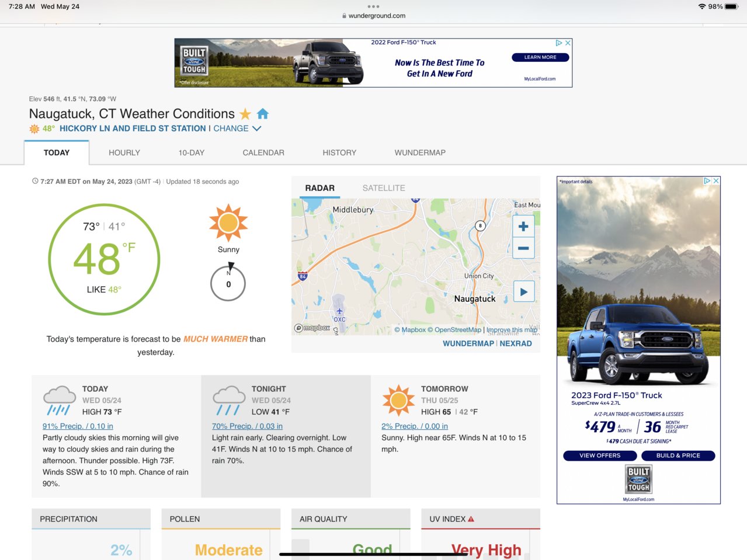Click BUILD & PRICE in the Ford ad
The width and height of the screenshot is (747, 560).
coord(678,455)
